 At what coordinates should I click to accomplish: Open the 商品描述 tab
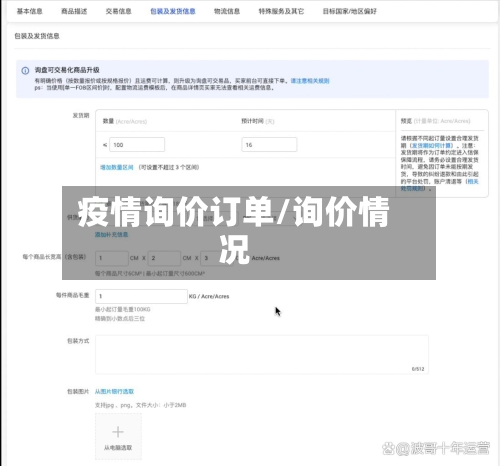[x=74, y=11]
